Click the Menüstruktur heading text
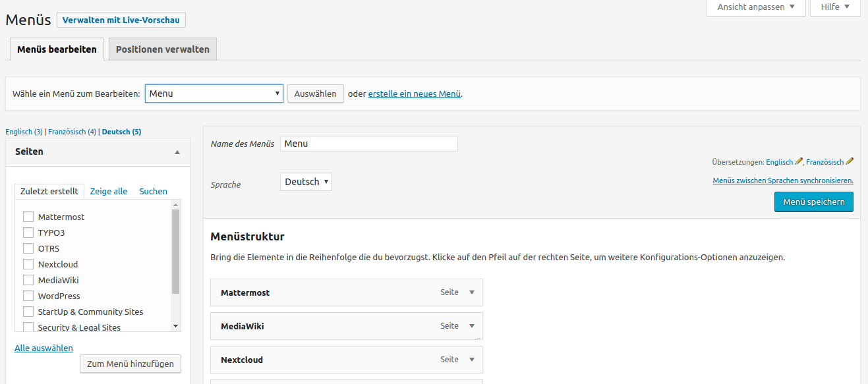 coord(247,236)
